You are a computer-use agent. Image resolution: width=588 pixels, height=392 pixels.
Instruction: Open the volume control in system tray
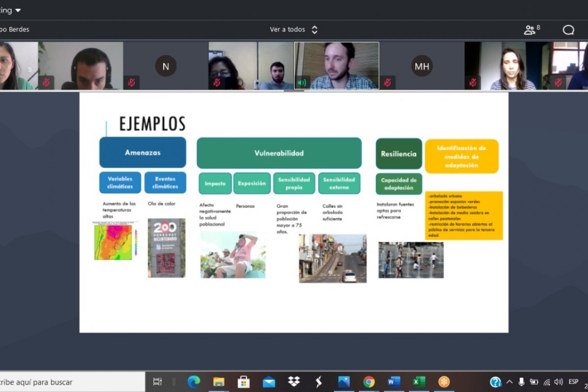pos(559,382)
